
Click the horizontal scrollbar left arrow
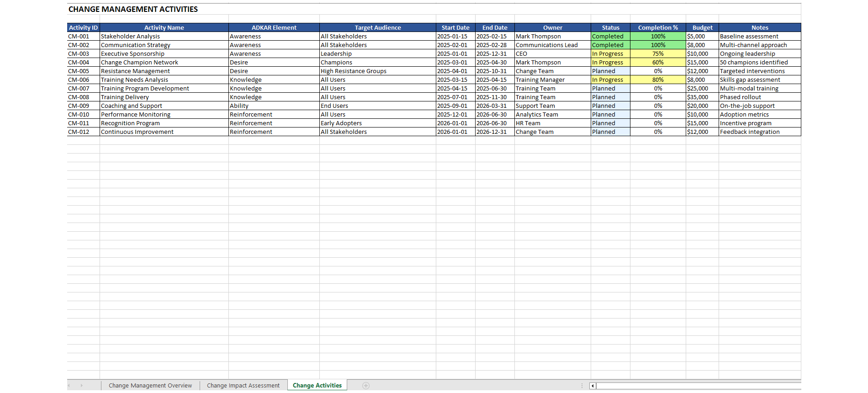(x=593, y=386)
